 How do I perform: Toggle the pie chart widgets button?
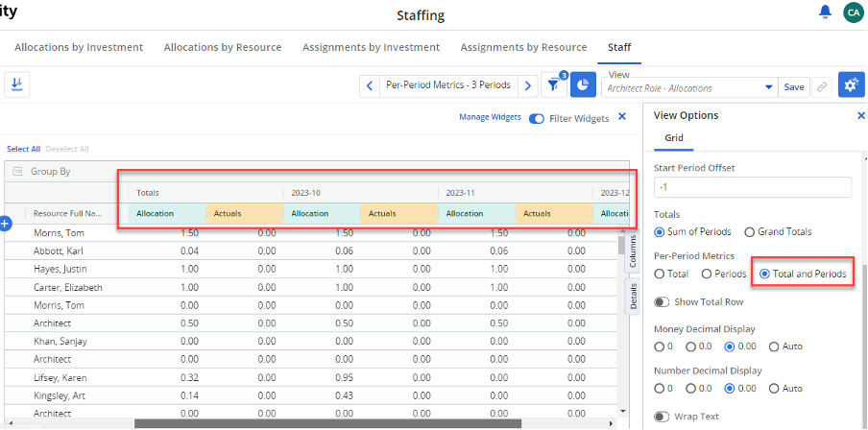[x=583, y=84]
